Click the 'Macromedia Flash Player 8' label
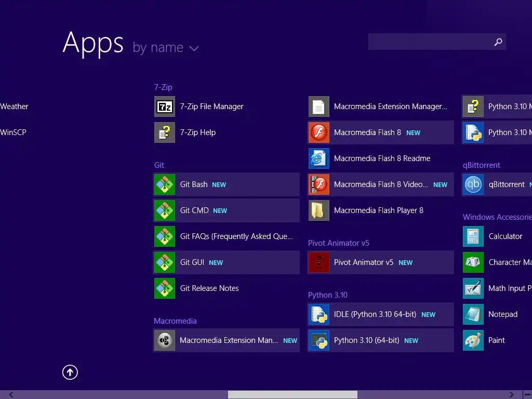Viewport: 532px width, 399px height. 379,210
